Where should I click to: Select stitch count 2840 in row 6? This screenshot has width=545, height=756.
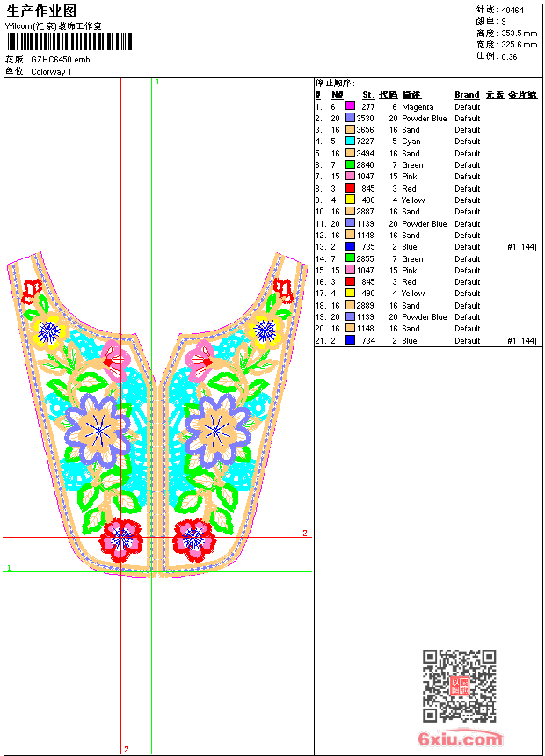coord(365,165)
